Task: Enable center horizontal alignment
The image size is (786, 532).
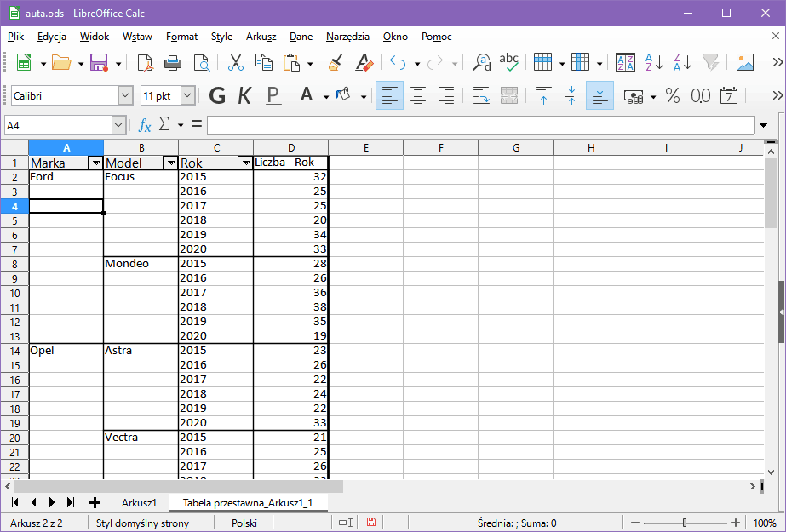Action: point(417,95)
